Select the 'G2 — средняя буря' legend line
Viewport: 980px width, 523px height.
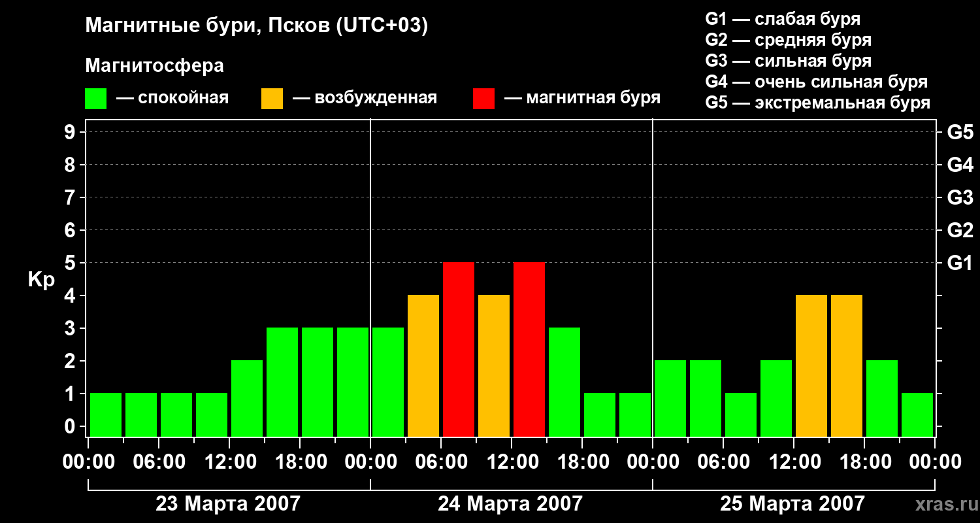pos(788,40)
